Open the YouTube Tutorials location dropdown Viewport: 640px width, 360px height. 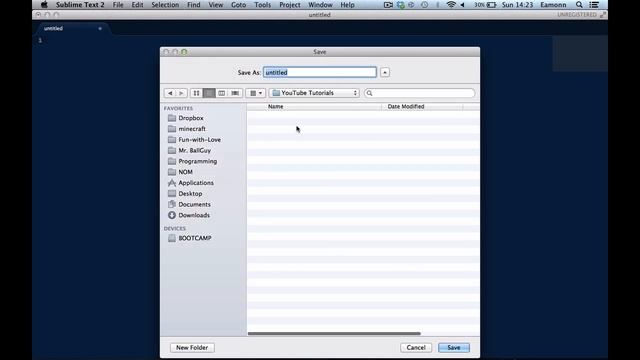[314, 93]
